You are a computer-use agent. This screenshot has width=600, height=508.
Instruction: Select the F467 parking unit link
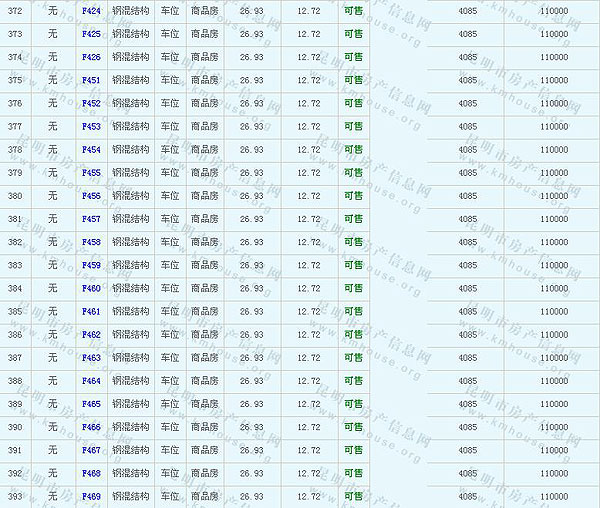click(91, 450)
